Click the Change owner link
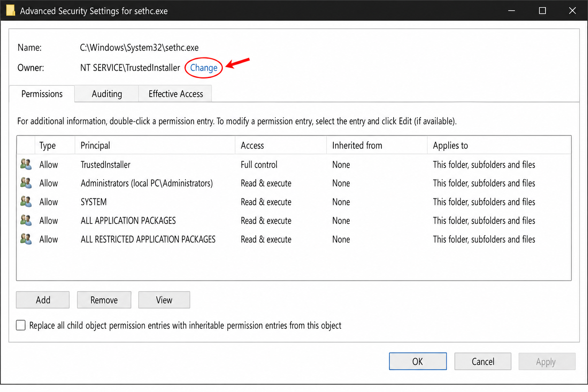The image size is (588, 392). (x=204, y=68)
